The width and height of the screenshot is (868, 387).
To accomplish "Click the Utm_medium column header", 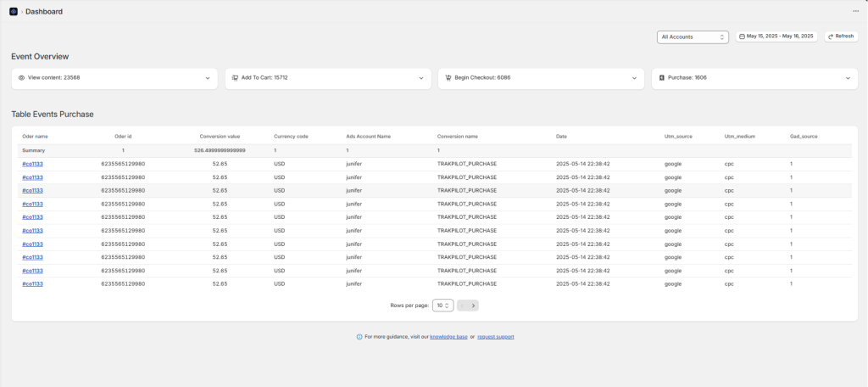I will pos(739,137).
